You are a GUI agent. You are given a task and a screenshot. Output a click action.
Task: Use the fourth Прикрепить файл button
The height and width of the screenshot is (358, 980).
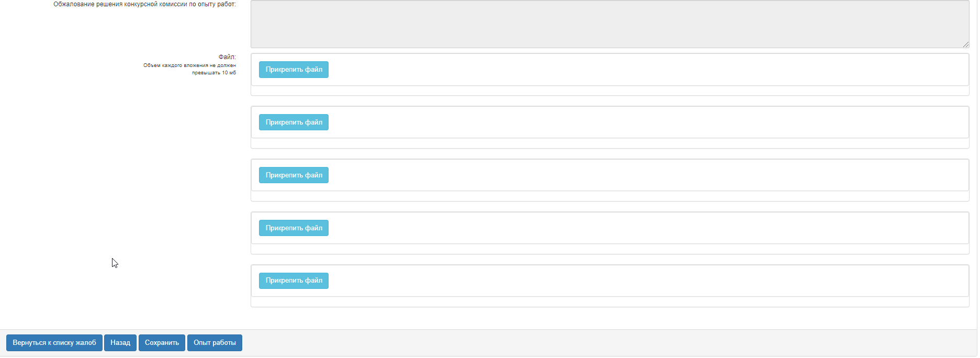click(294, 228)
